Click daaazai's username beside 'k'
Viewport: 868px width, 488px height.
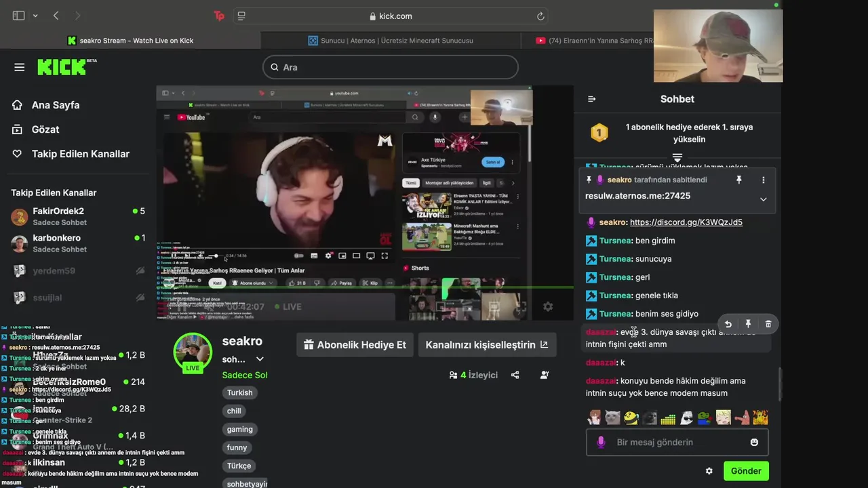[x=601, y=363]
